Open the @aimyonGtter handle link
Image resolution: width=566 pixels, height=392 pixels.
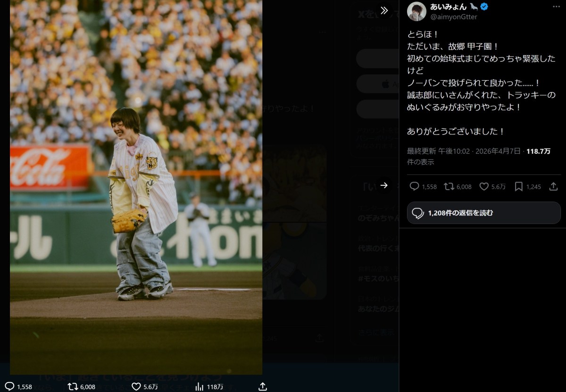tap(451, 17)
